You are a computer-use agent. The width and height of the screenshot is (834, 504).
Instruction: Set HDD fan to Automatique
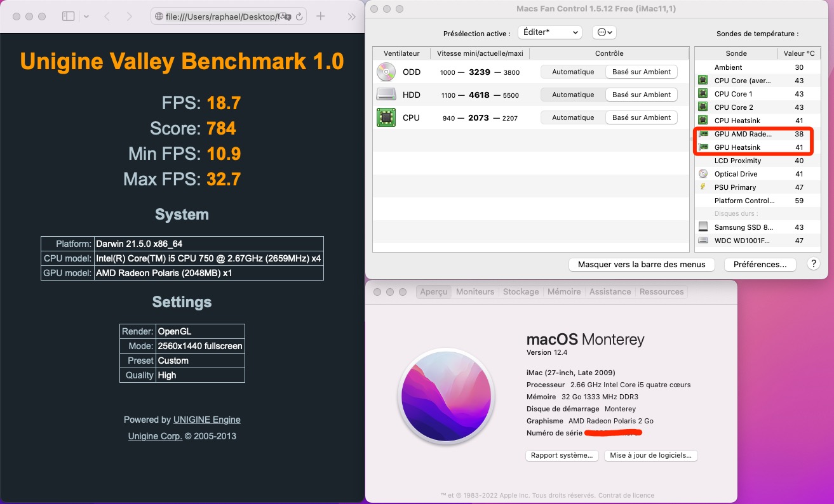pos(573,95)
